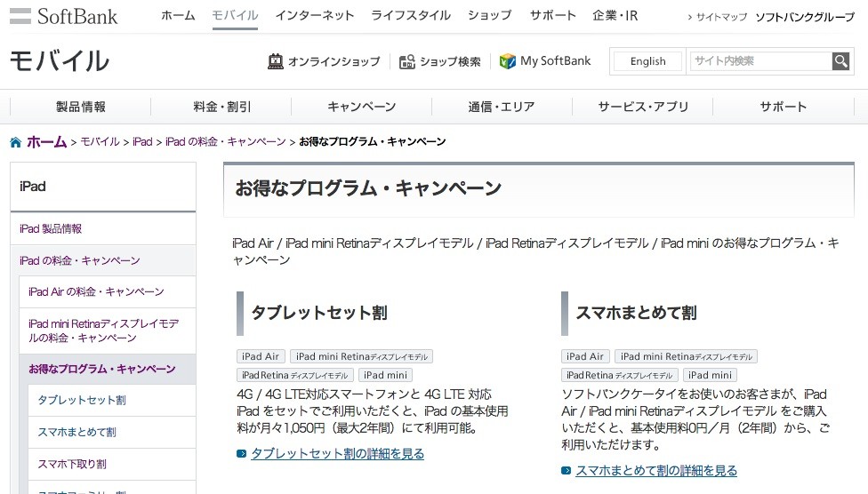Image resolution: width=868 pixels, height=494 pixels.
Task: Focus the サイト内検索 search field
Action: point(760,61)
